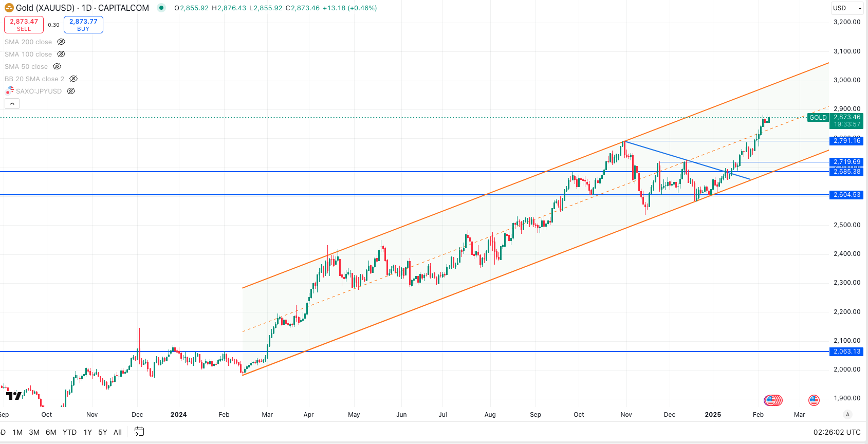Click the high value H2,876.43
The image size is (868, 444).
point(229,8)
